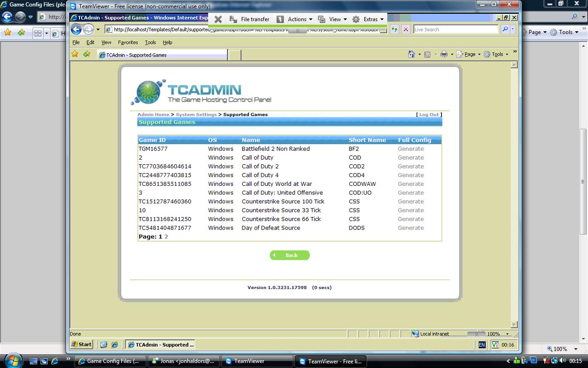Expand the remote IE command bar overflow chevron
The image size is (588, 368).
[515, 52]
